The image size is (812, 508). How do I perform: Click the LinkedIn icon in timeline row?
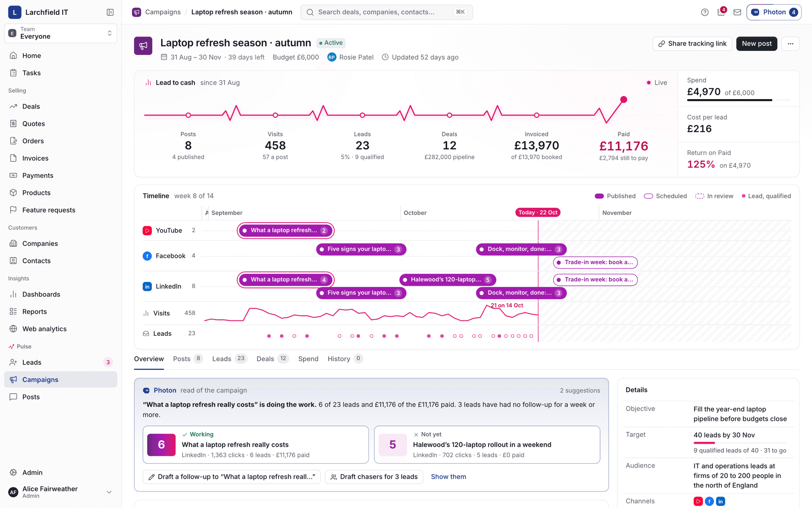(x=147, y=287)
